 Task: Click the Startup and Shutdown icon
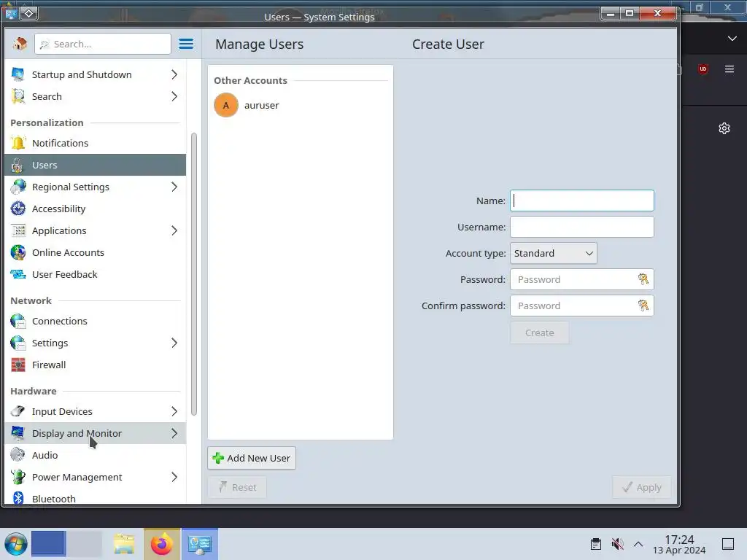pos(18,74)
